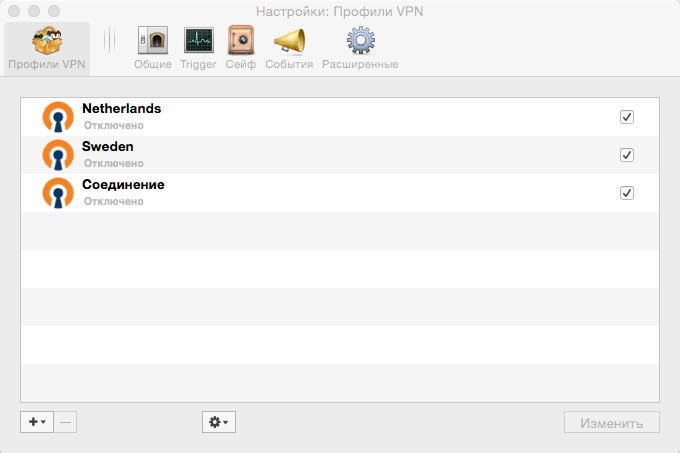
Task: Click the toolbar separator handle
Action: coord(110,40)
